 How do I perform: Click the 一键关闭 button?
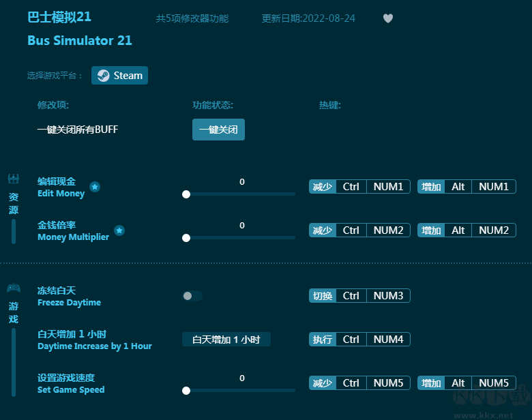(218, 130)
